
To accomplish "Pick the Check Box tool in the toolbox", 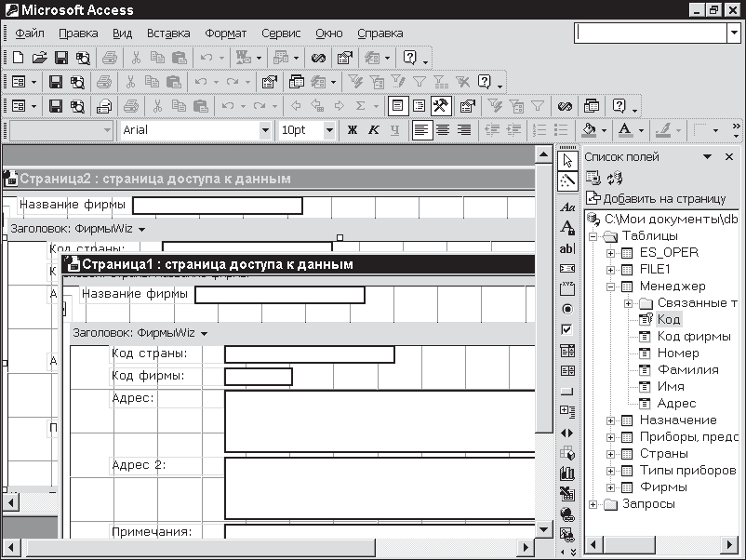I will point(566,329).
